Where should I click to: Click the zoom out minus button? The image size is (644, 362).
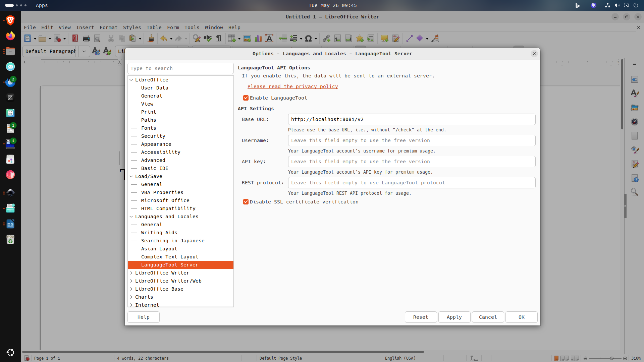[x=585, y=358]
